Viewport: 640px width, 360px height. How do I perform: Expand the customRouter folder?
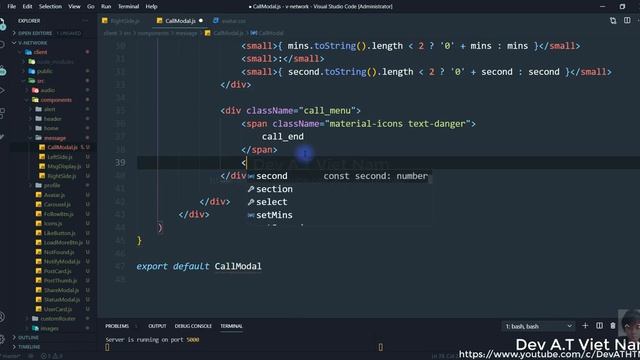click(58, 318)
